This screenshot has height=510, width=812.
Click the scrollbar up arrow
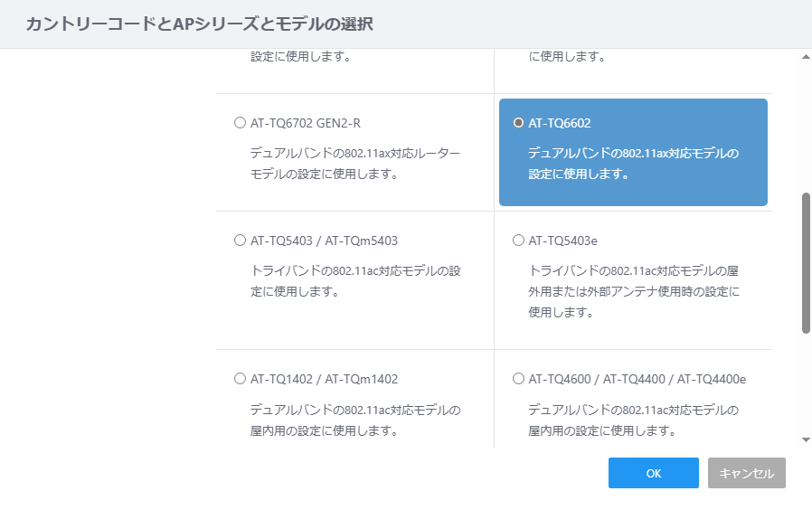[x=806, y=56]
